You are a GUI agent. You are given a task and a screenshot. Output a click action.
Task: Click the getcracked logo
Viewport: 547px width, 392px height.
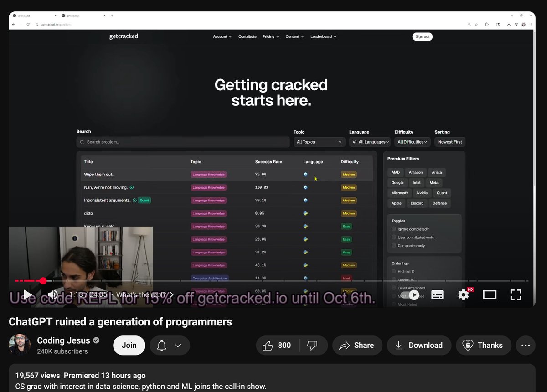(124, 36)
